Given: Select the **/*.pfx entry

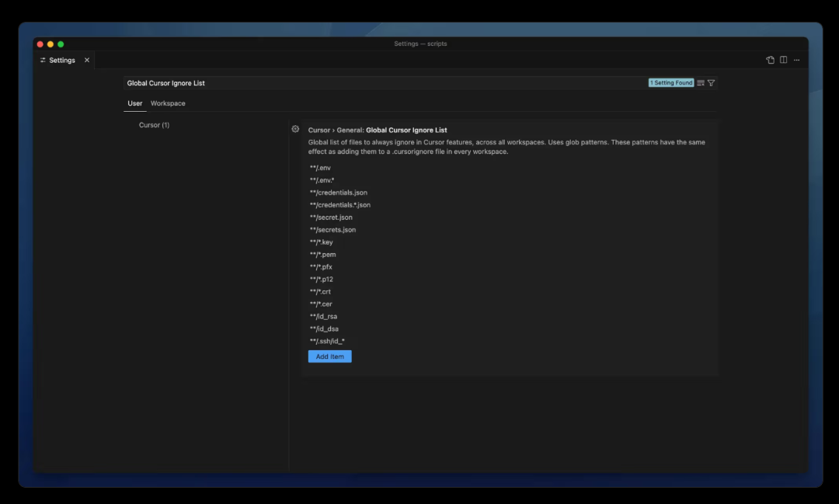Looking at the screenshot, I should click(321, 266).
